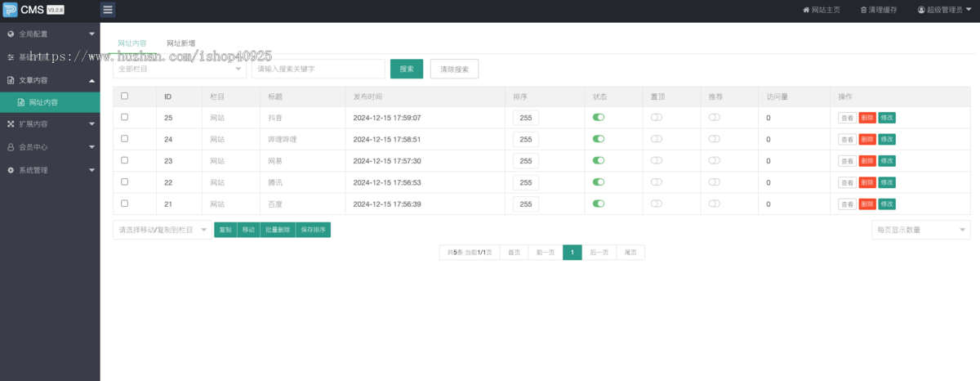Check the box for row ID 23
This screenshot has width=980, height=381.
click(124, 160)
